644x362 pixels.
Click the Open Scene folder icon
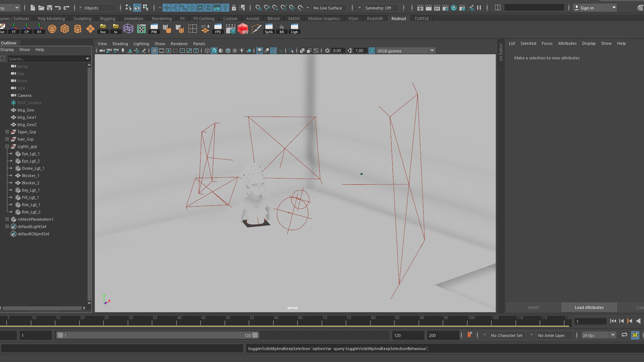(x=41, y=8)
